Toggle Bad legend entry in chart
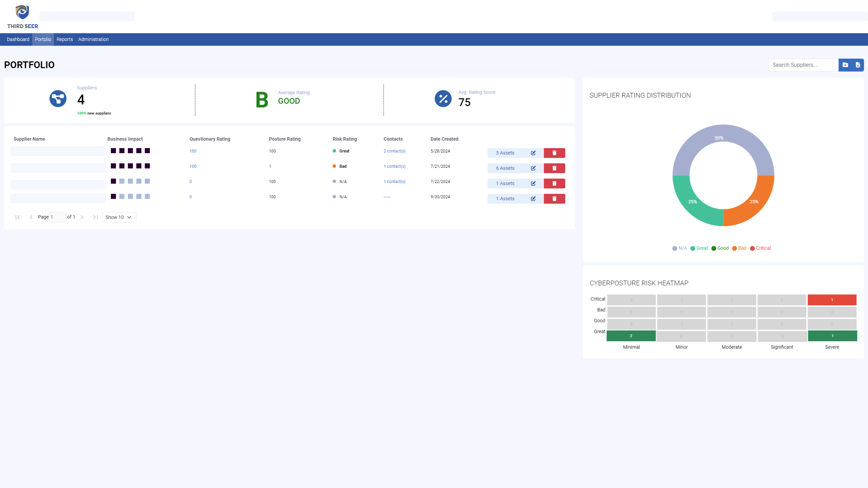The width and height of the screenshot is (868, 488). click(x=739, y=248)
